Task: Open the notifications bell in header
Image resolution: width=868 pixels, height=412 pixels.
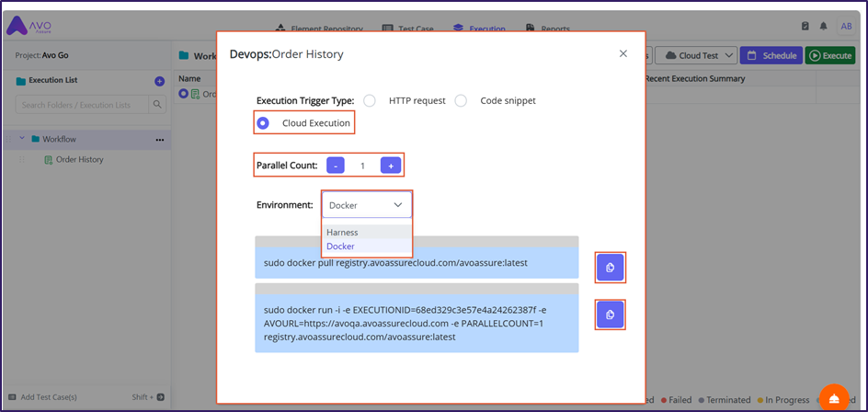Action: tap(823, 27)
